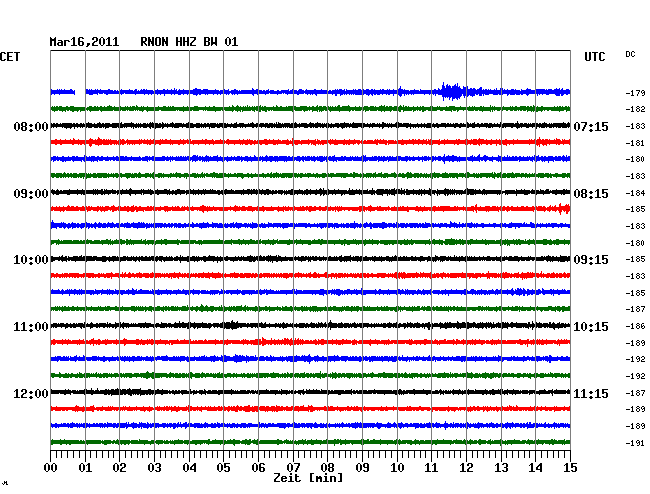Select the x-axis minute label 02
The width and height of the screenshot is (650, 494).
tap(119, 468)
